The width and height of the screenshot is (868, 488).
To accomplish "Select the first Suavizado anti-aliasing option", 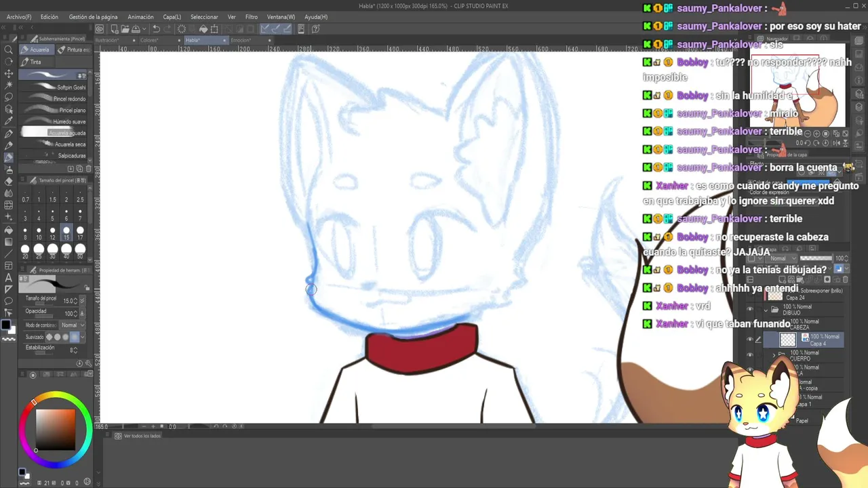I will tap(50, 337).
